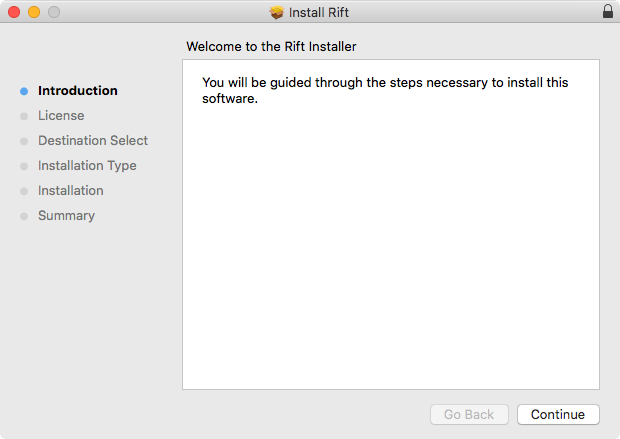
Task: Click the blue bullet next to Introduction
Action: tap(24, 91)
